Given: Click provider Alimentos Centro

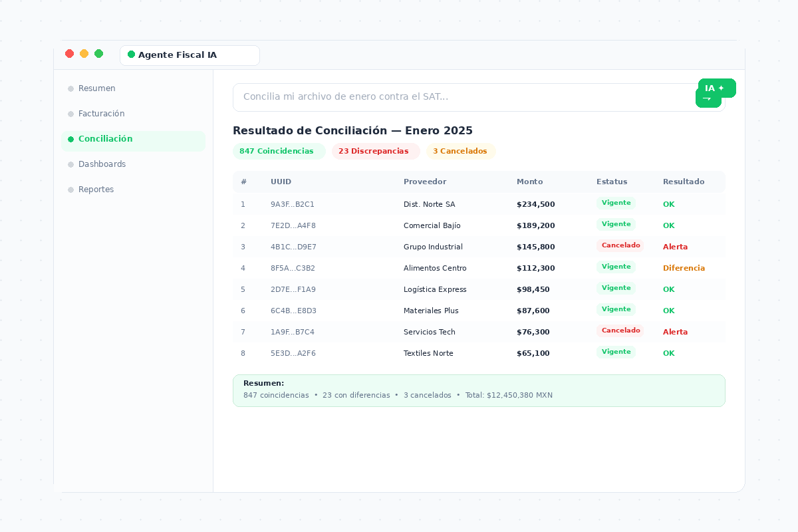Looking at the screenshot, I should [x=435, y=268].
